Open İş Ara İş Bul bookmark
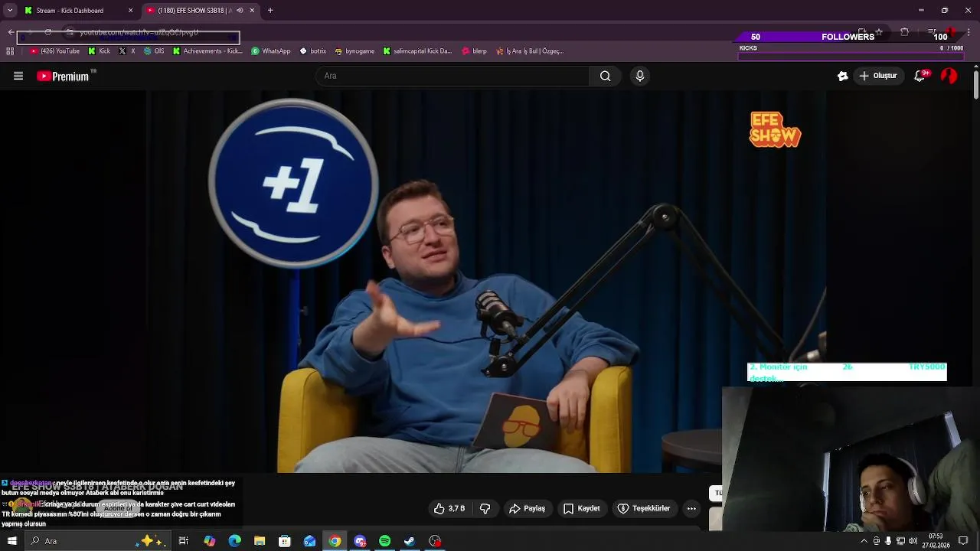This screenshot has width=980, height=551. tap(530, 51)
